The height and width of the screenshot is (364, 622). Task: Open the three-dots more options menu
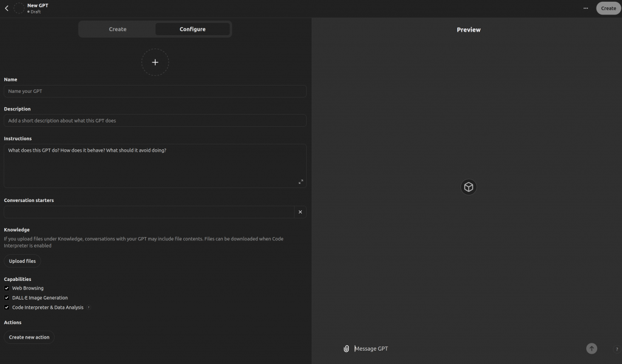[586, 8]
